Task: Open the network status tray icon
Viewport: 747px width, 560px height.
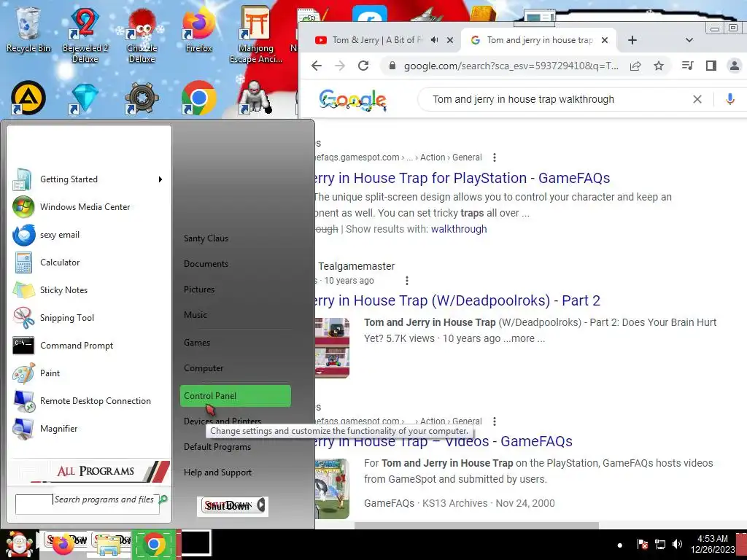Action: point(659,544)
